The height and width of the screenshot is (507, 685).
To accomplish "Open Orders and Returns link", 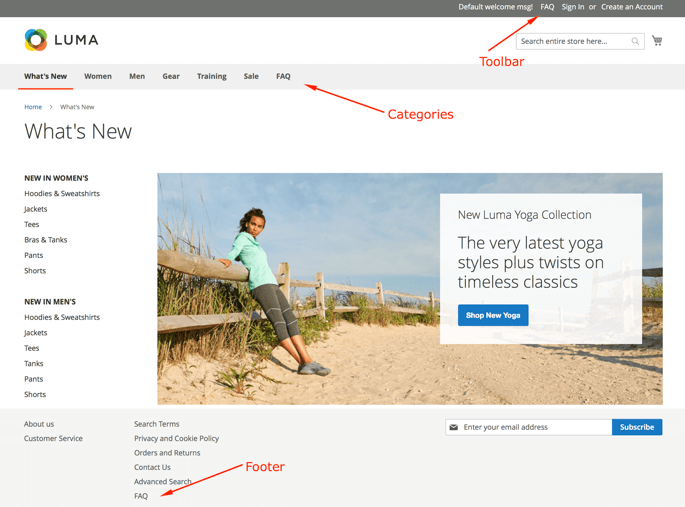I will coord(167,453).
